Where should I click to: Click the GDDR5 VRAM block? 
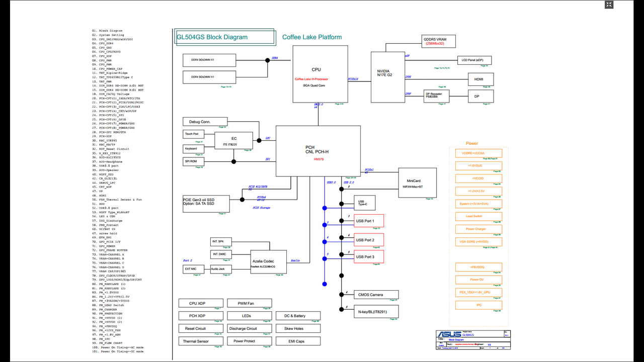(x=439, y=41)
